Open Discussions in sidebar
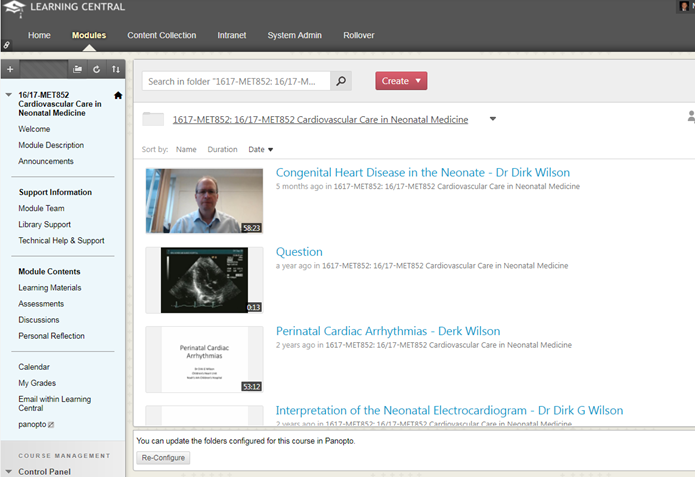Image resolution: width=695 pixels, height=477 pixels. pyautogui.click(x=39, y=320)
